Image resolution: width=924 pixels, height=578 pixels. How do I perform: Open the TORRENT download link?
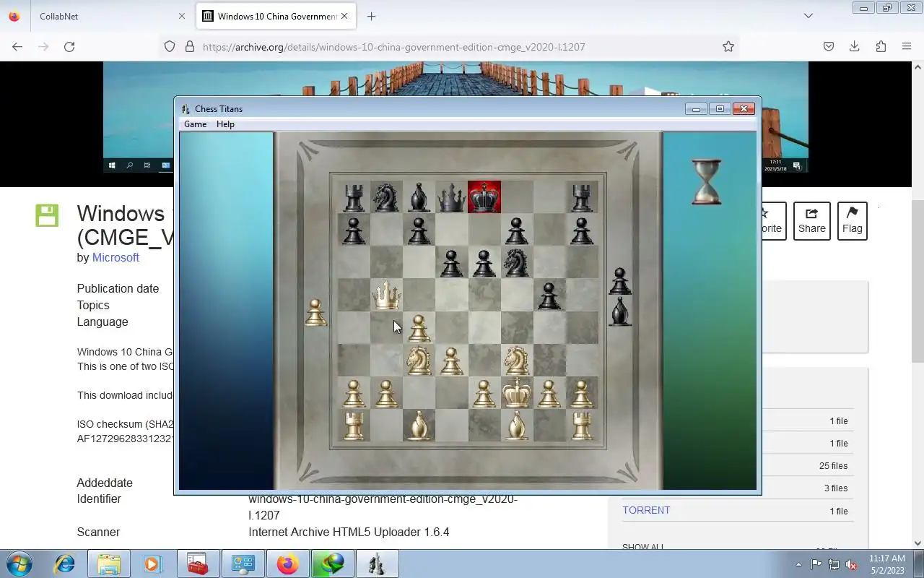646,510
